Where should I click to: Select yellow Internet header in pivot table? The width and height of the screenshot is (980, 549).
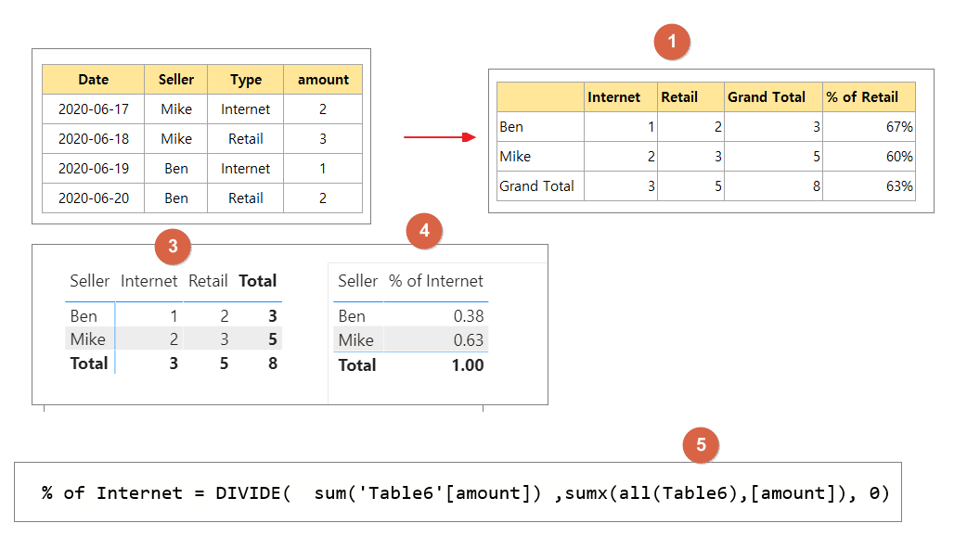[621, 96]
